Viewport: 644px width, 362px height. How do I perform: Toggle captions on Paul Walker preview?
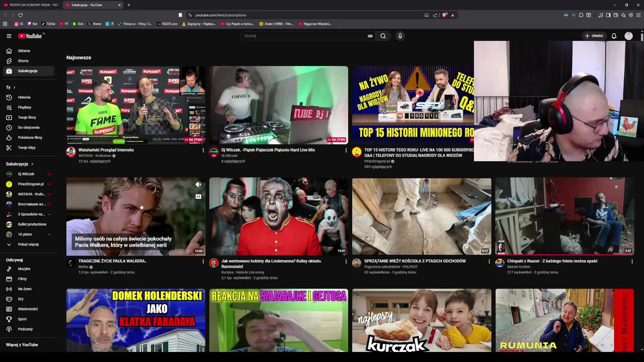click(x=198, y=197)
